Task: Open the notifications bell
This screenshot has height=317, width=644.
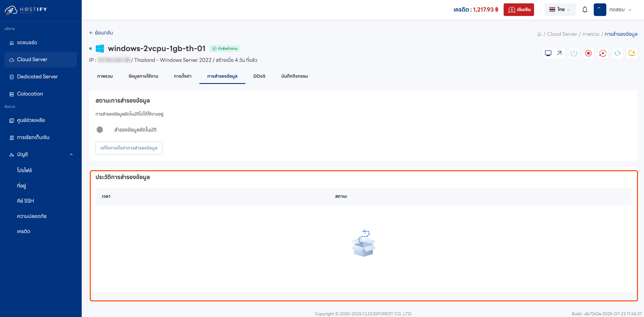Action: coord(585,10)
